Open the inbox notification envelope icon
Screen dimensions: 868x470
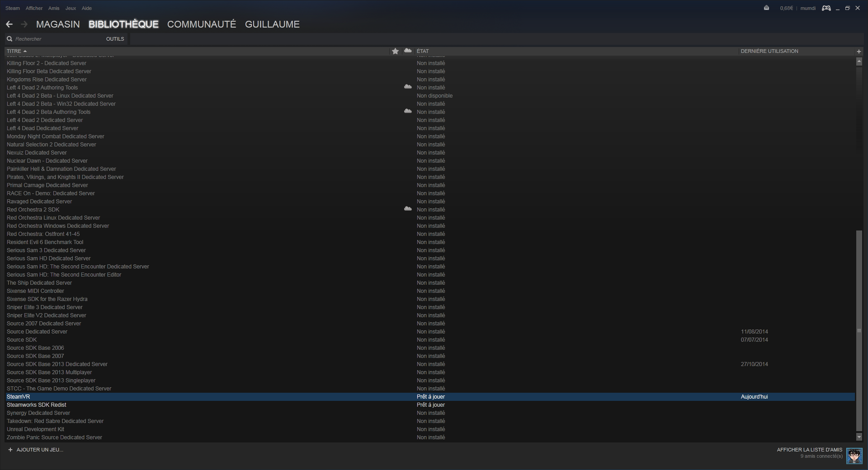pos(766,8)
